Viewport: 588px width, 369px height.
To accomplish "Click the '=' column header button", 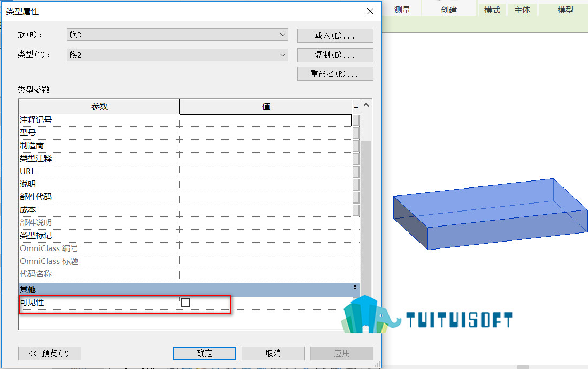I will pyautogui.click(x=356, y=107).
